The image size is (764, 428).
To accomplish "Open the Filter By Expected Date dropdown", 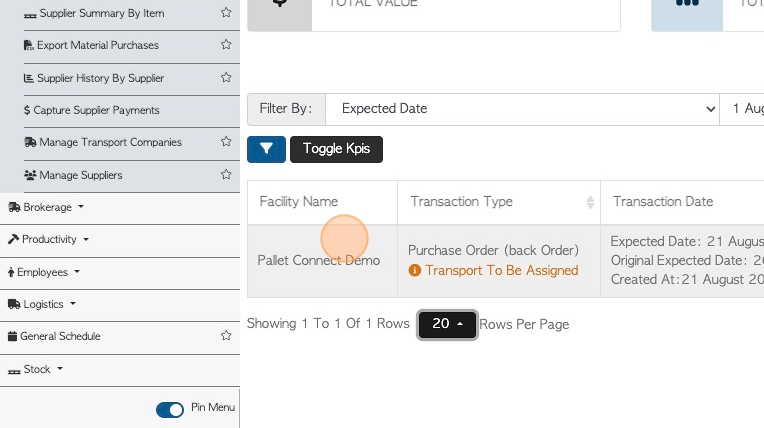I will tap(522, 109).
